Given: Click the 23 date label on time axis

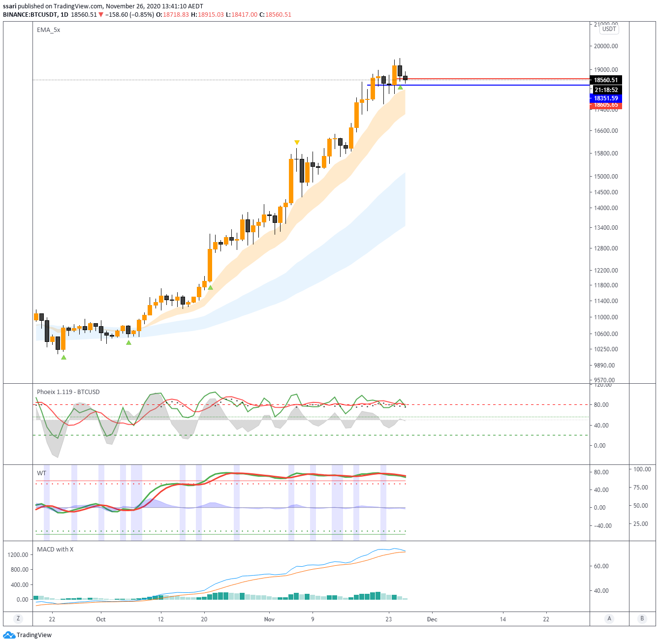Looking at the screenshot, I should pos(389,619).
